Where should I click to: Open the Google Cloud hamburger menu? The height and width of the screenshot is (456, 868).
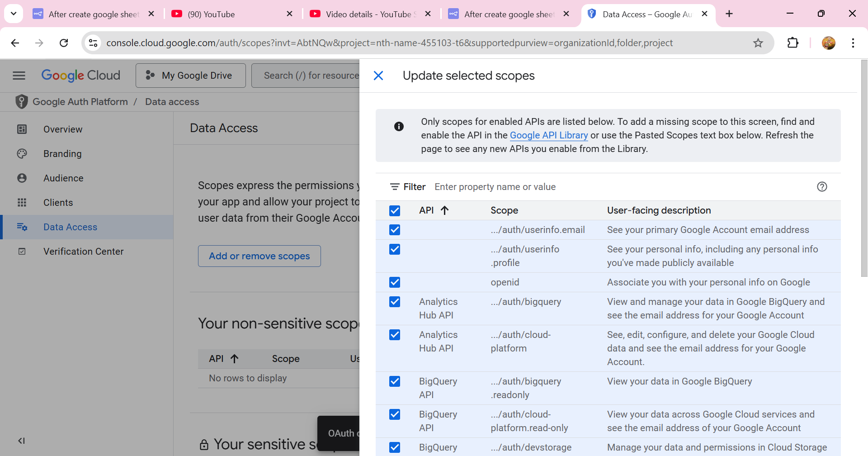coord(19,76)
